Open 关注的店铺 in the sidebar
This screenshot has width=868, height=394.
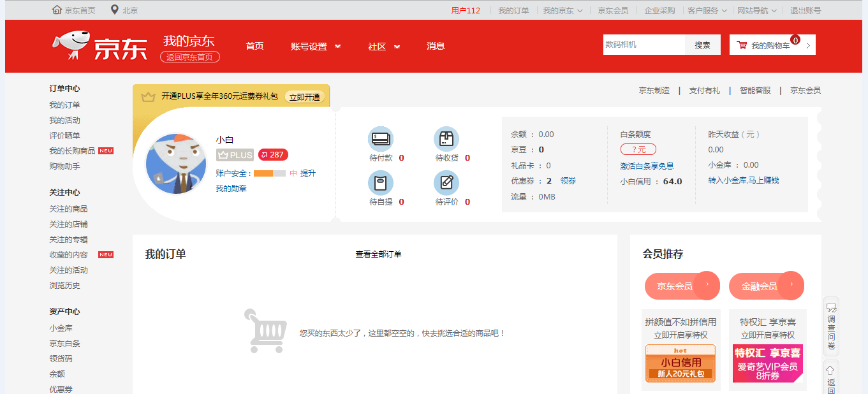tap(68, 224)
